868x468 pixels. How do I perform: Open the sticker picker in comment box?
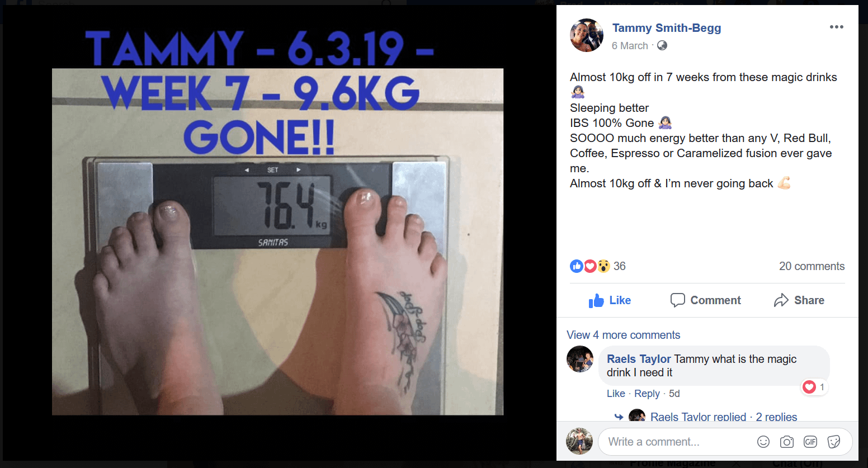point(833,442)
